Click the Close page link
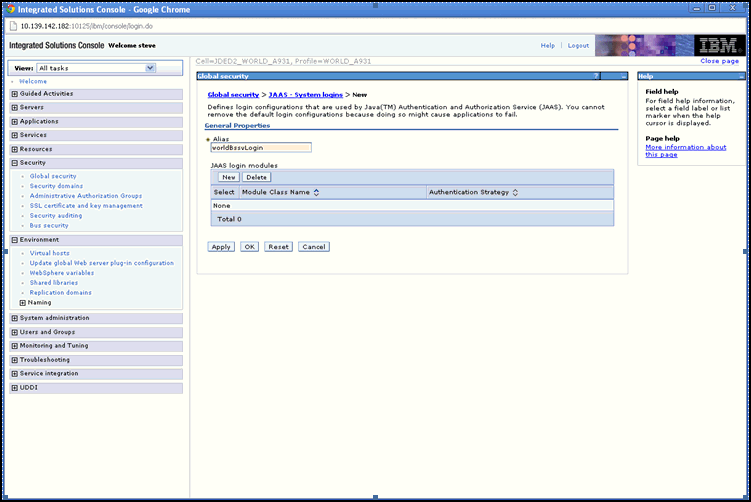Image resolution: width=751 pixels, height=502 pixels. 719,61
